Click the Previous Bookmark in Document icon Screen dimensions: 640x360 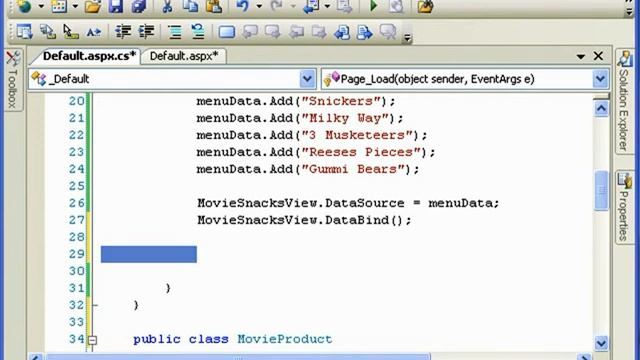(x=342, y=31)
